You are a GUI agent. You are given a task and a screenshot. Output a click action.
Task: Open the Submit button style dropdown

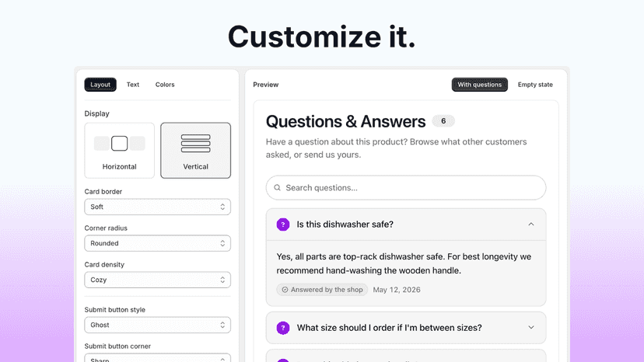point(157,325)
